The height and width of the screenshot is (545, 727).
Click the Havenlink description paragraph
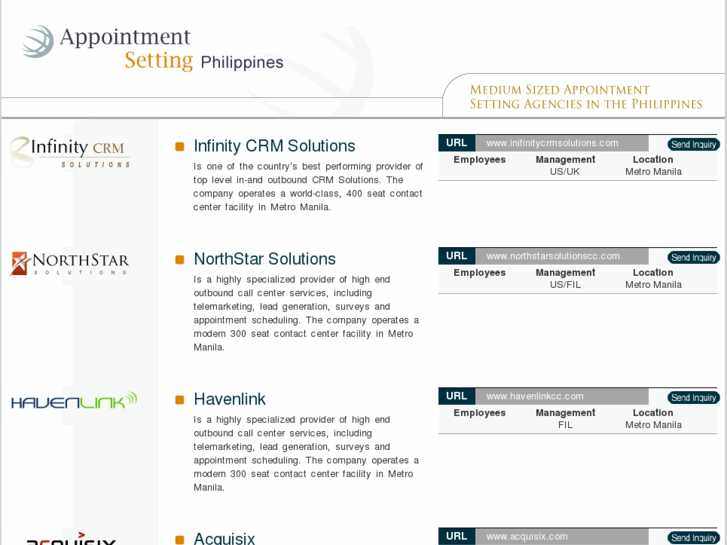tap(306, 453)
